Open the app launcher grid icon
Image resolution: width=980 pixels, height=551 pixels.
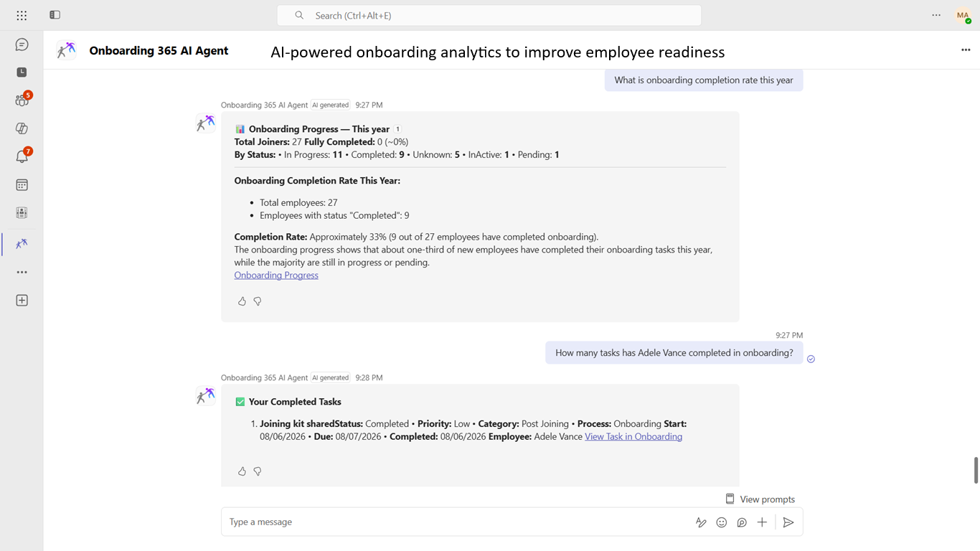22,15
